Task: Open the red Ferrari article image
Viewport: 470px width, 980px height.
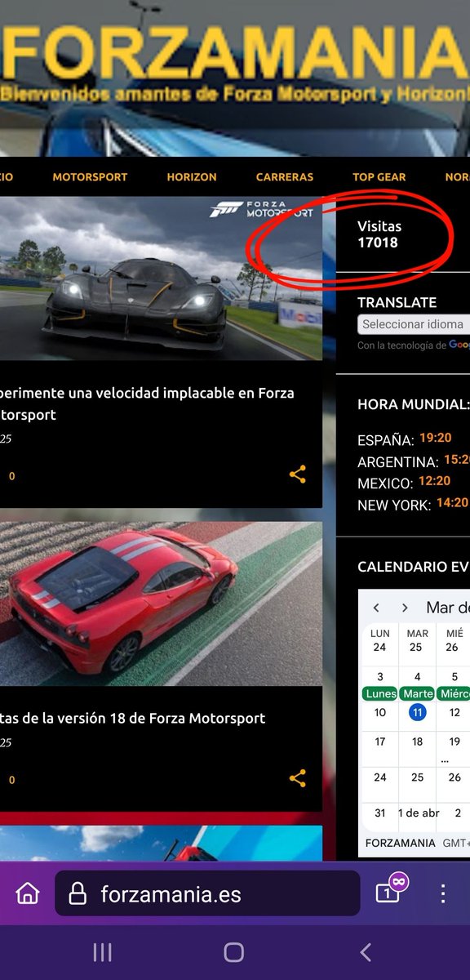Action: [x=161, y=604]
